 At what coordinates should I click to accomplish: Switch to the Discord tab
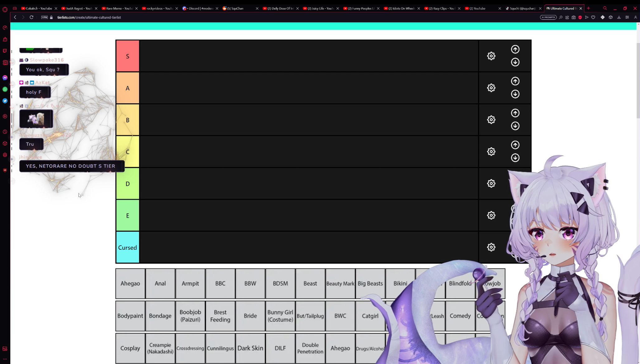(x=199, y=8)
